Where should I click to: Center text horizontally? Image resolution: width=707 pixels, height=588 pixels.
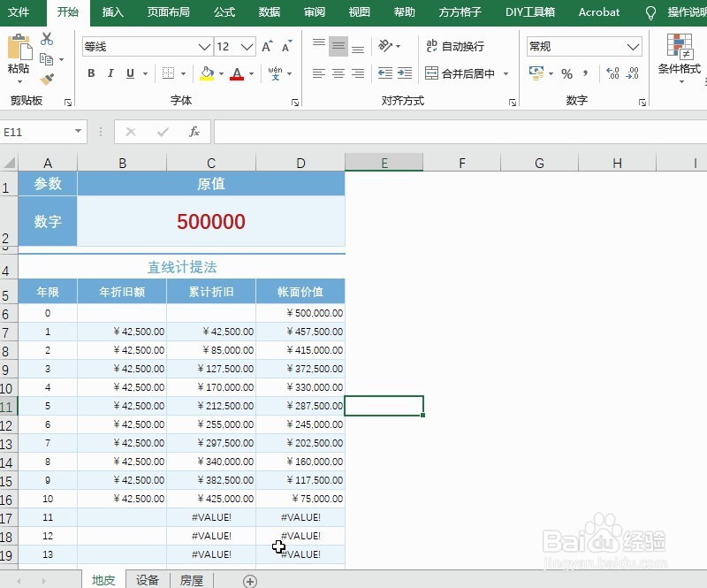click(x=338, y=73)
